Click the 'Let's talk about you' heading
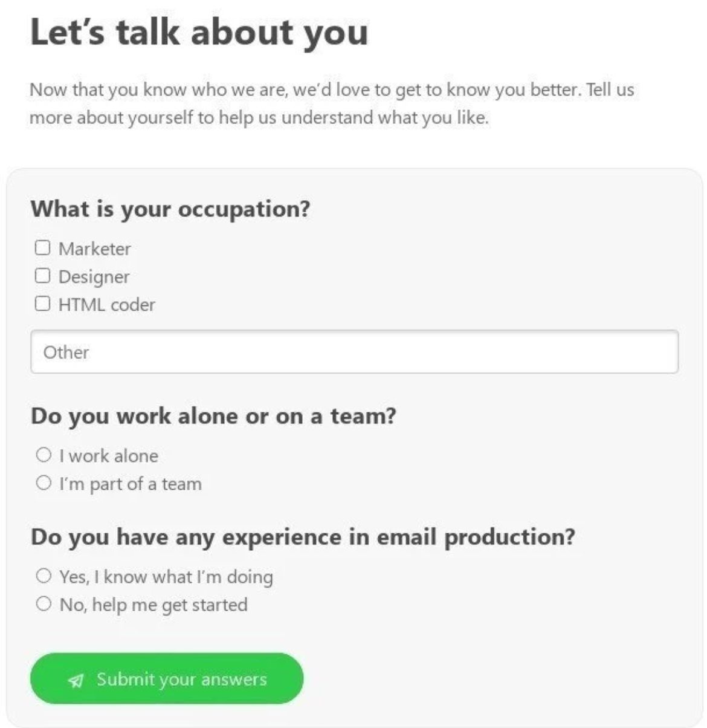 click(199, 33)
